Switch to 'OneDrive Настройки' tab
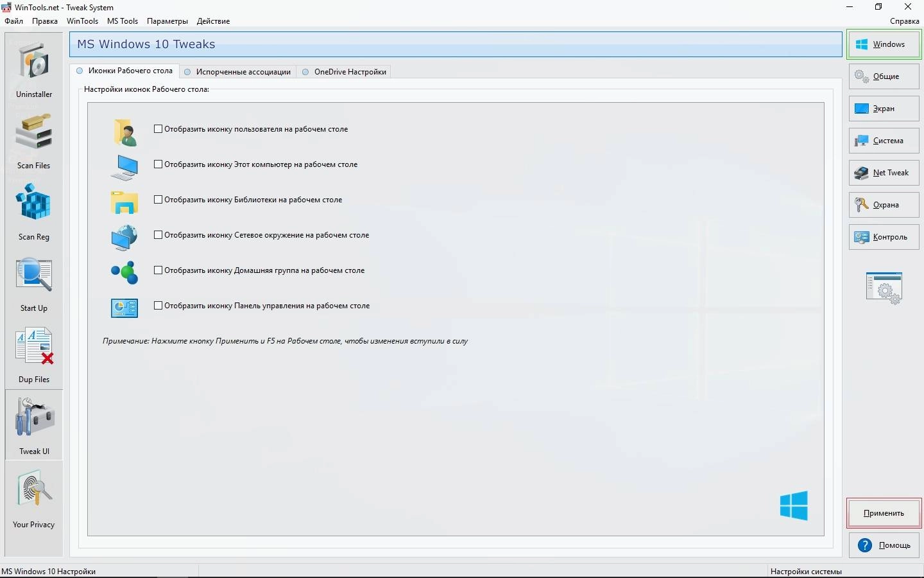Screen dimensions: 924x578 click(x=343, y=72)
